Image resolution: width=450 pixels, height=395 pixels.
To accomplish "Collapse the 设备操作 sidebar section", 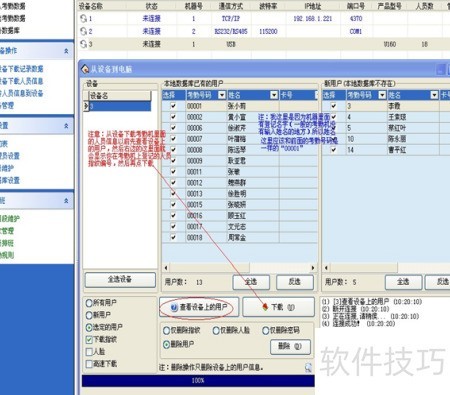I will tap(66, 51).
